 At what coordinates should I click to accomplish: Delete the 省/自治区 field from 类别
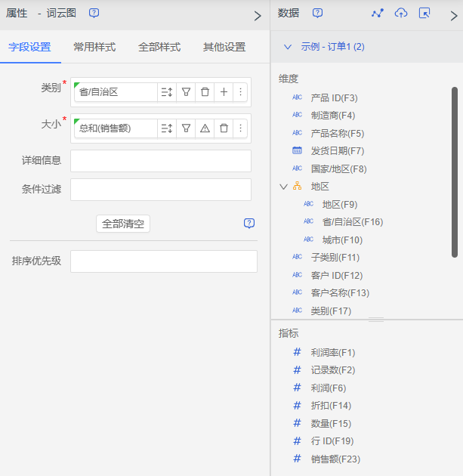[205, 92]
